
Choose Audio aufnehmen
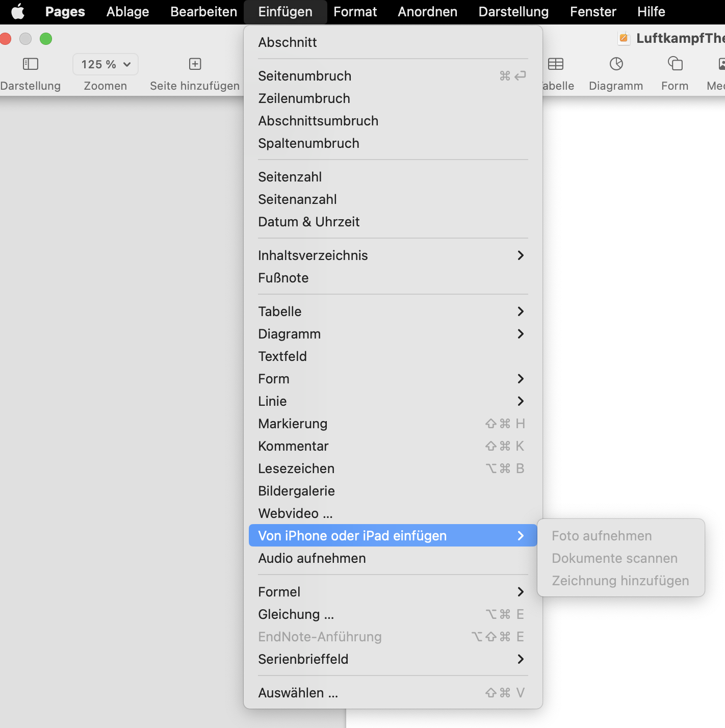pyautogui.click(x=393, y=558)
